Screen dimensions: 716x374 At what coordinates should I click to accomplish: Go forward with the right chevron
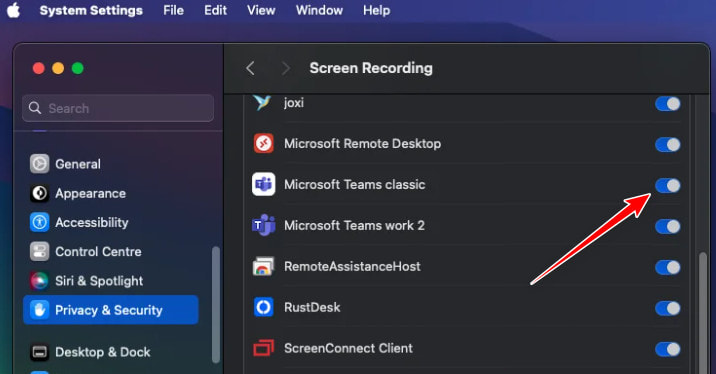[x=286, y=68]
